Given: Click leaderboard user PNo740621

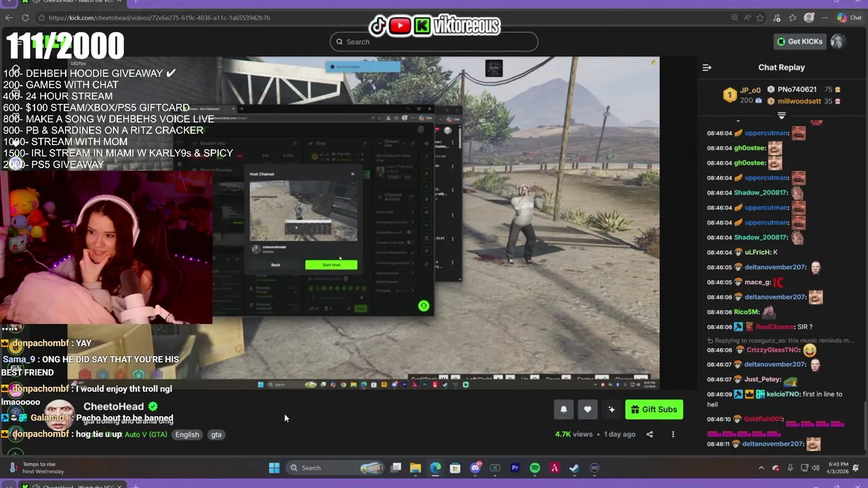Looking at the screenshot, I should pos(797,89).
